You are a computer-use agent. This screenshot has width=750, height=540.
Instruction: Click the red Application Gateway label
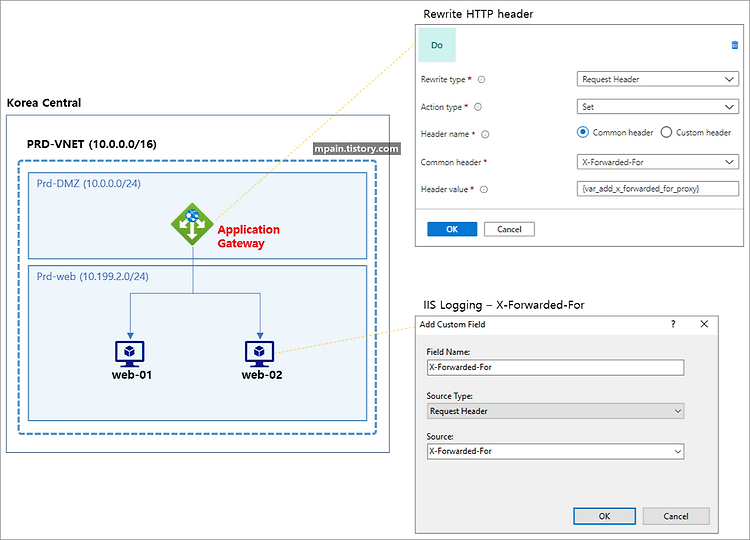point(248,236)
